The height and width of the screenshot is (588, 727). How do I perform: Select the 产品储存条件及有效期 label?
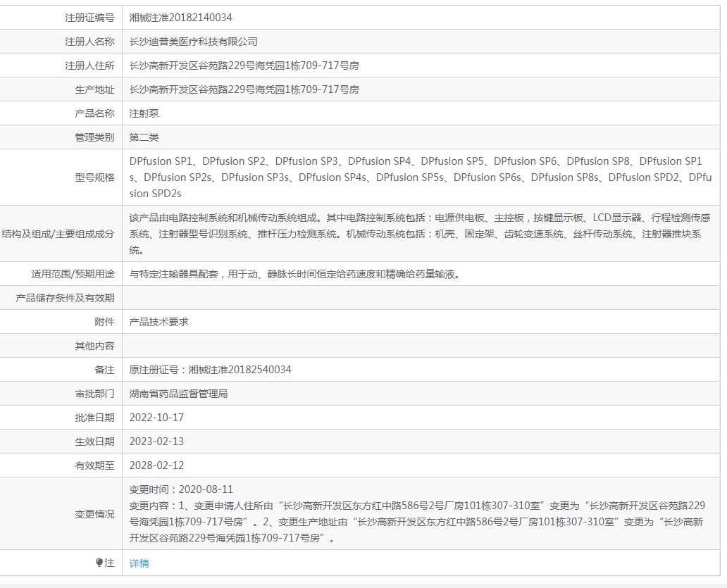[x=65, y=298]
